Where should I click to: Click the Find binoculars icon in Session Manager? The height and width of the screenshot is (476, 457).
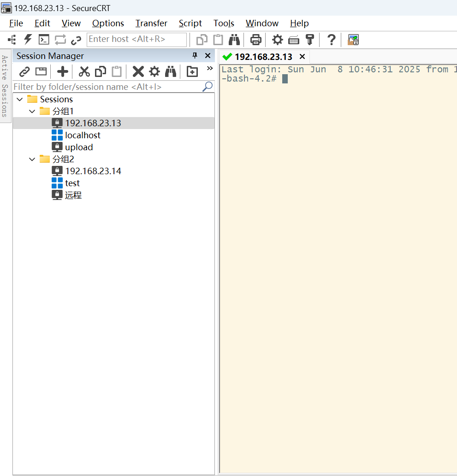[171, 71]
